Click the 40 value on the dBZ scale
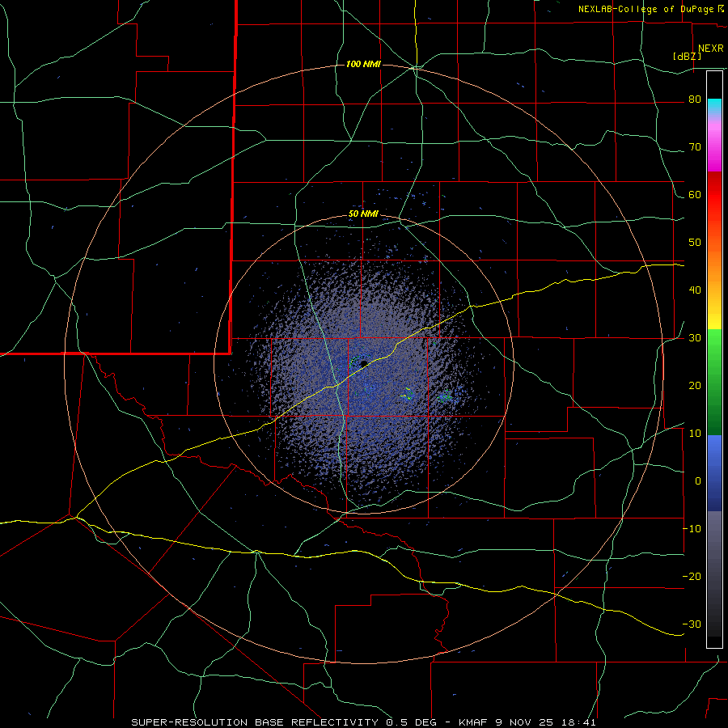 tap(695, 290)
